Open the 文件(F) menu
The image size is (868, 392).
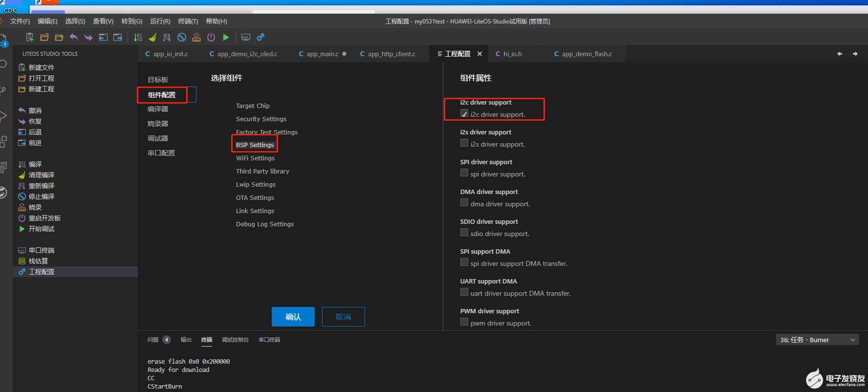tap(20, 21)
